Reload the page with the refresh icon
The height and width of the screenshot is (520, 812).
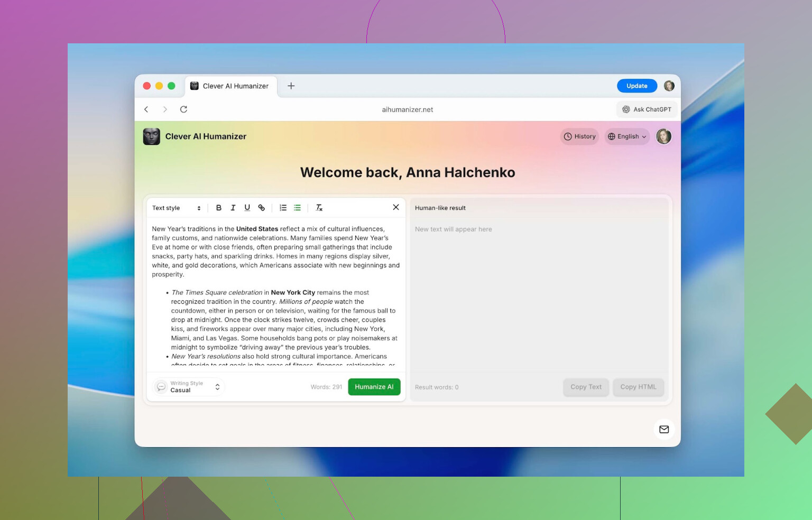183,109
